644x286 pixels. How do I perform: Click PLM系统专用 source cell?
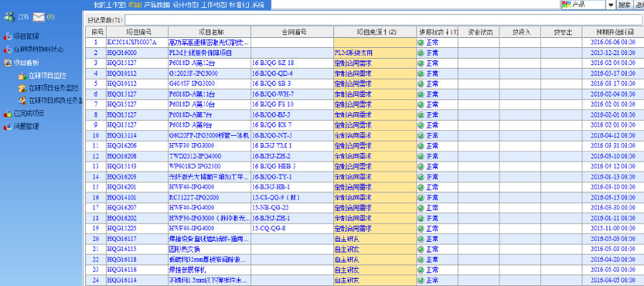click(x=354, y=53)
